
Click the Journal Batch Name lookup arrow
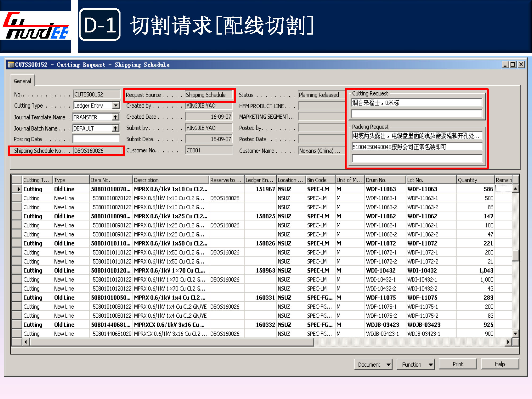(x=115, y=128)
